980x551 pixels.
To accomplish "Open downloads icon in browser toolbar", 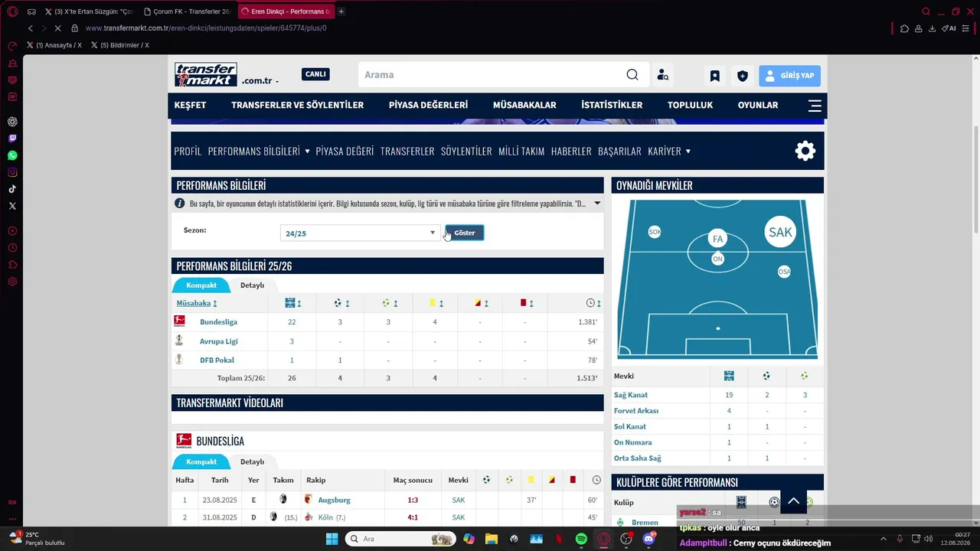I will tap(932, 28).
